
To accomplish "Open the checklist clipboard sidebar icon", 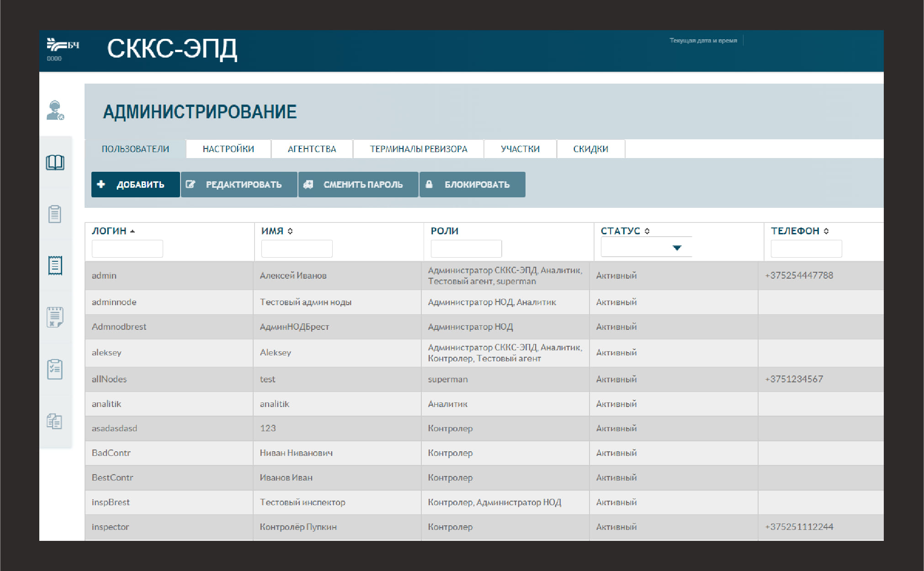I will tap(55, 369).
